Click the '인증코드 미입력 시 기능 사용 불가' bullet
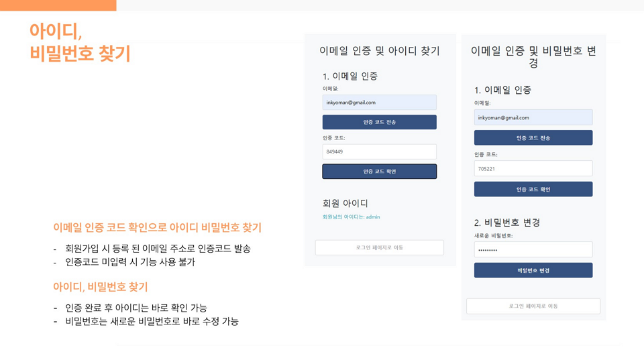 pos(130,262)
